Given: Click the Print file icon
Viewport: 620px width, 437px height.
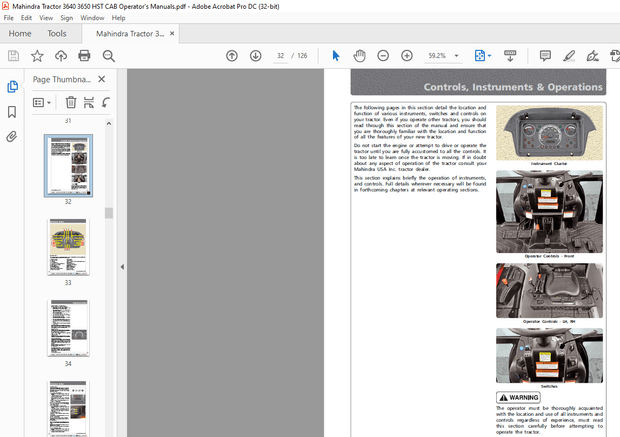Looking at the screenshot, I should (x=85, y=56).
